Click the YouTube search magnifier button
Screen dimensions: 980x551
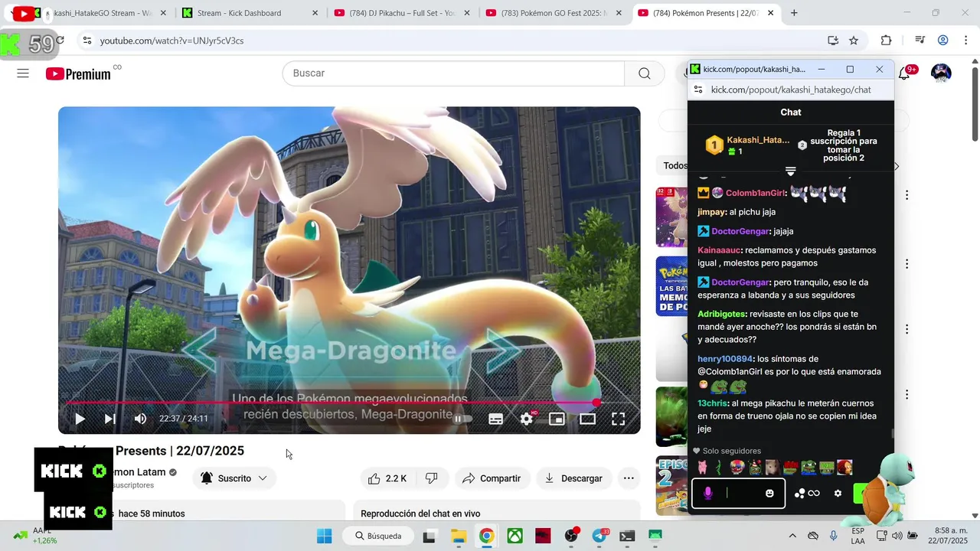click(x=644, y=73)
